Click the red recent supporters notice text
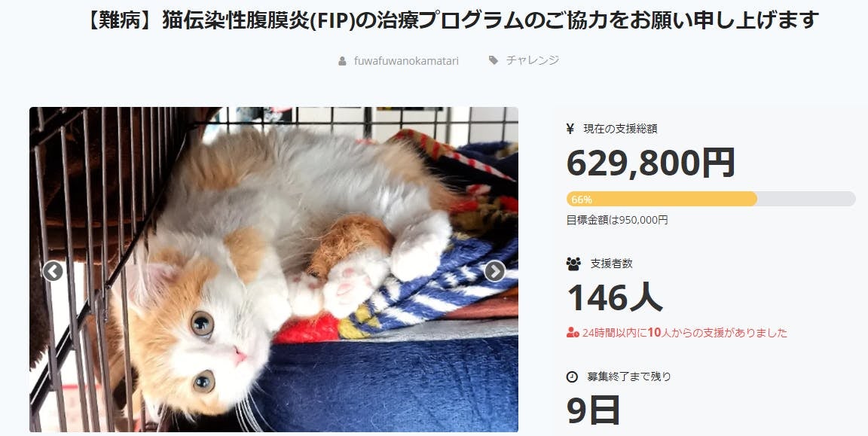Image resolution: width=868 pixels, height=436 pixels. 685,333
